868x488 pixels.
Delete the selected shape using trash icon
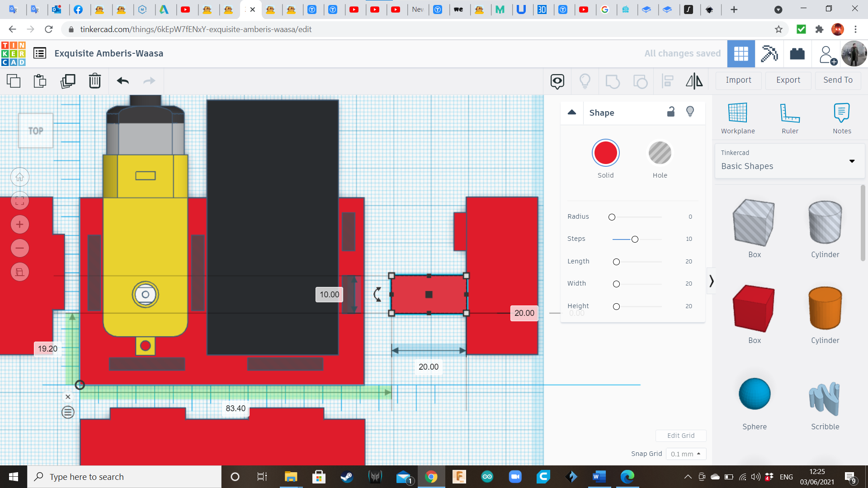pyautogui.click(x=94, y=81)
